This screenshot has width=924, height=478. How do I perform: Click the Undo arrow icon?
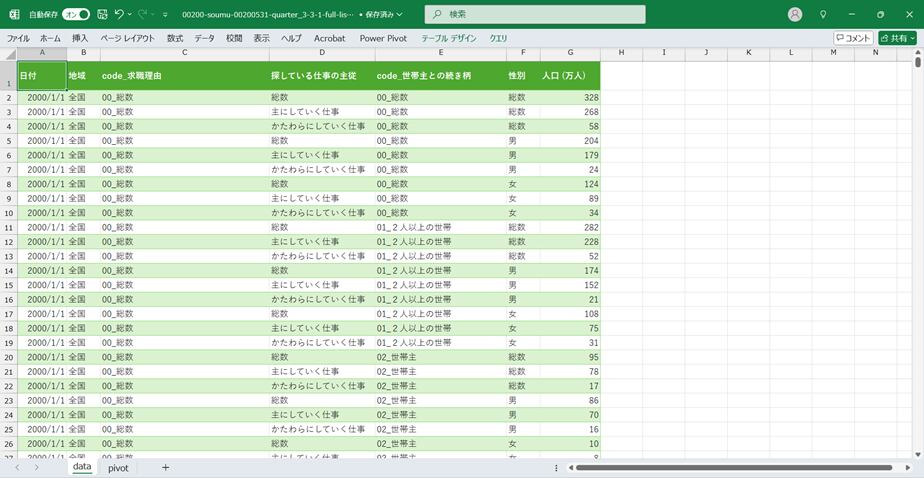coord(119,15)
